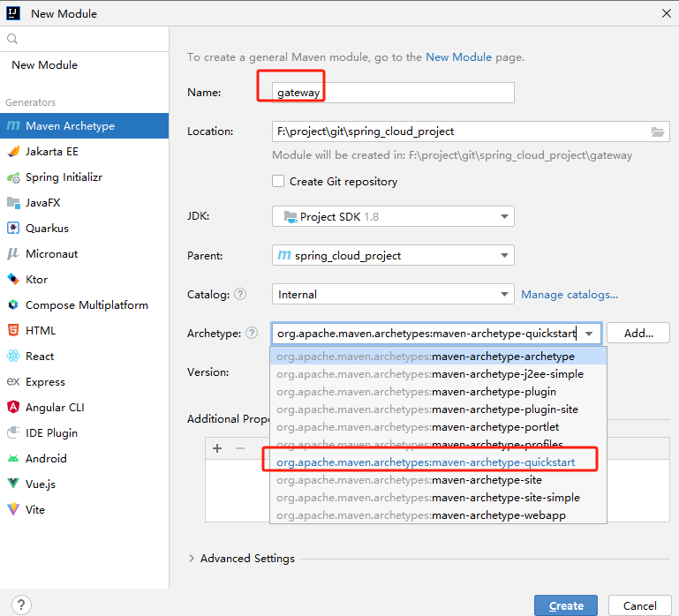Choose maven-archetype-site-simple option

pos(438,498)
